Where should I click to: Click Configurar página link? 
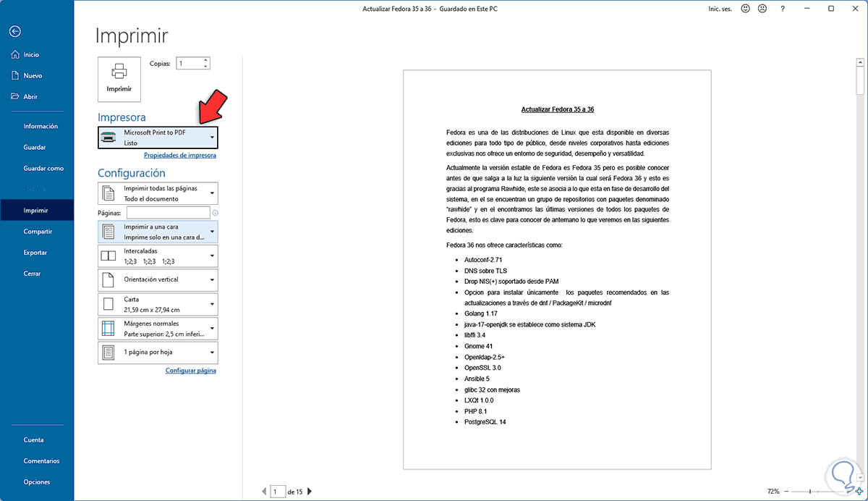(191, 370)
